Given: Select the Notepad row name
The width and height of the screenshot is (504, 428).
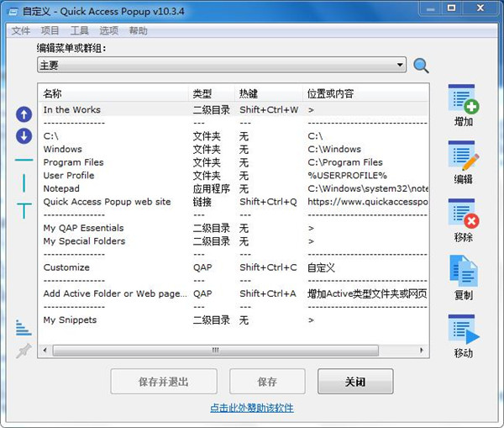Looking at the screenshot, I should 61,189.
